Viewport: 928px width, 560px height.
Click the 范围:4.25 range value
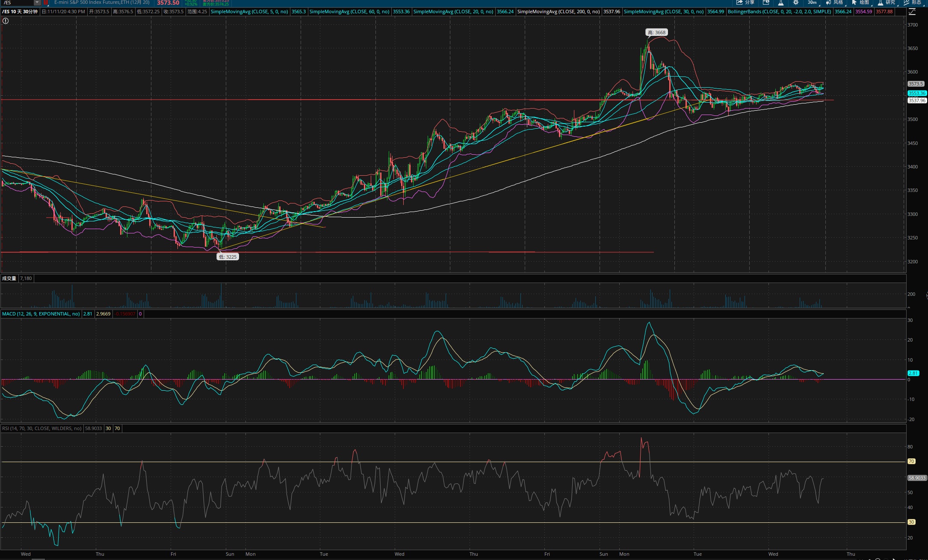(197, 12)
